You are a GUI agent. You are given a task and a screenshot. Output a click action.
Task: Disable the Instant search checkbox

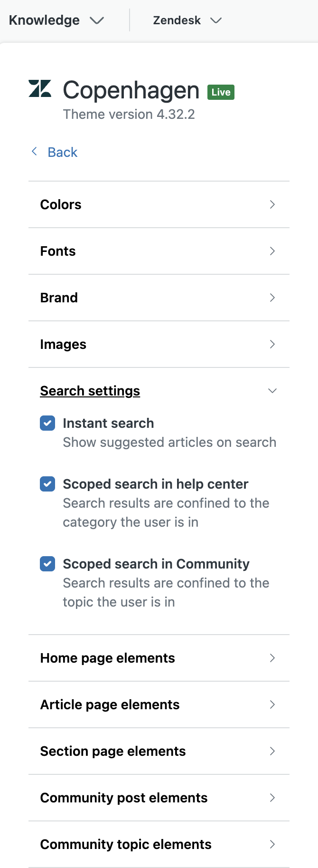pos(47,423)
